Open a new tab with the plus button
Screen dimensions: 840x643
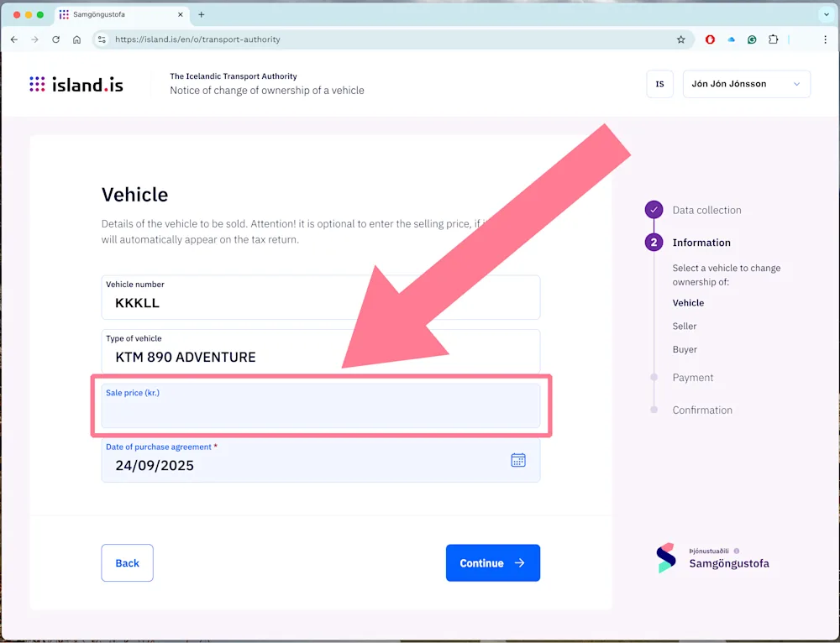200,14
